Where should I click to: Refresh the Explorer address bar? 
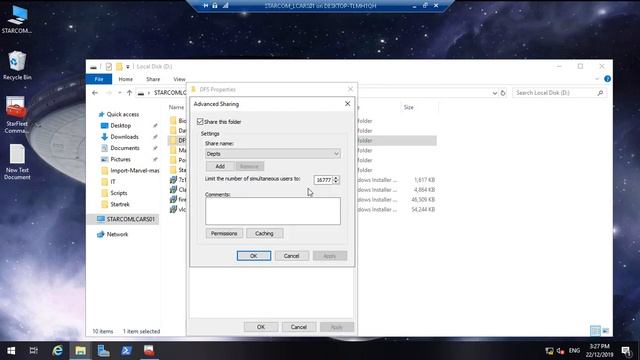(x=503, y=93)
